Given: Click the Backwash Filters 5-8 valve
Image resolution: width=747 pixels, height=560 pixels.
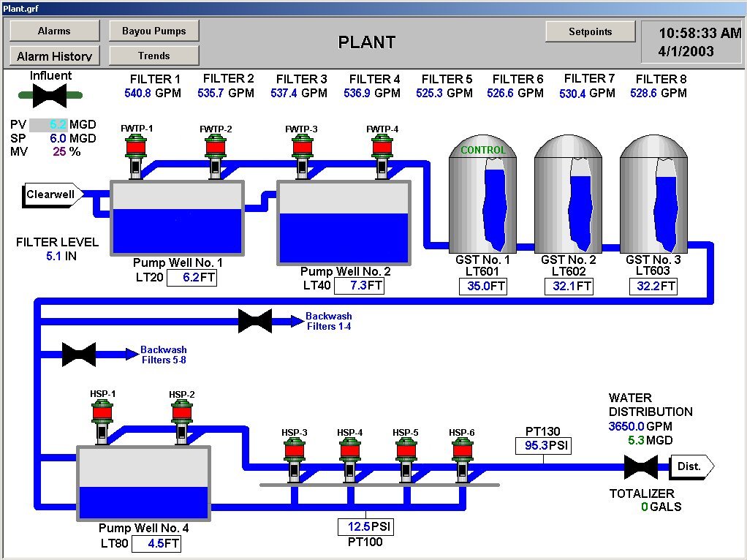Looking at the screenshot, I should pyautogui.click(x=79, y=355).
